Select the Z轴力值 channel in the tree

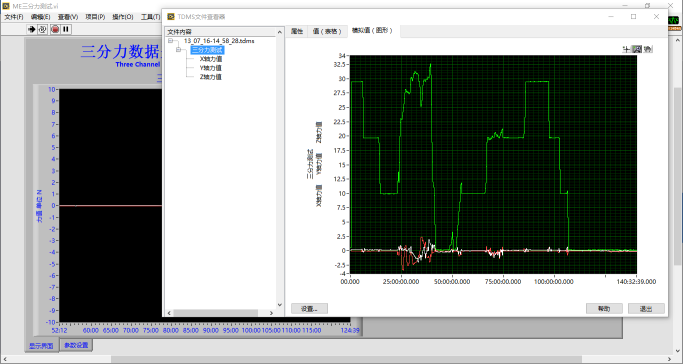point(211,77)
